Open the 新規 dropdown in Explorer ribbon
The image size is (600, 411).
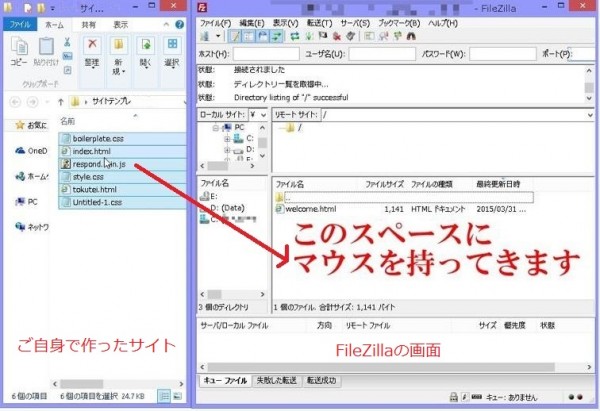tap(119, 57)
